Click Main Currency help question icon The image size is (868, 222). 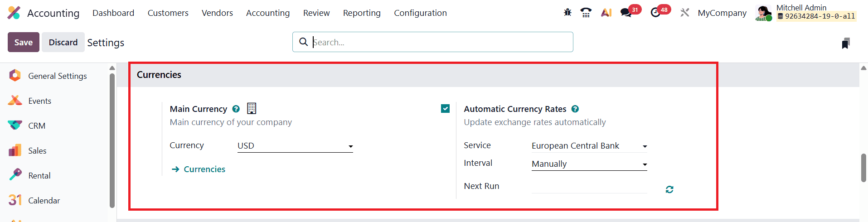[x=236, y=109]
